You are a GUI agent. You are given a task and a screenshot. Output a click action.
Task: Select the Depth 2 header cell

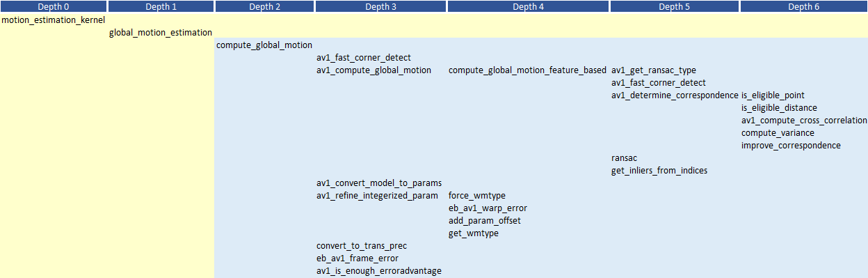264,6
